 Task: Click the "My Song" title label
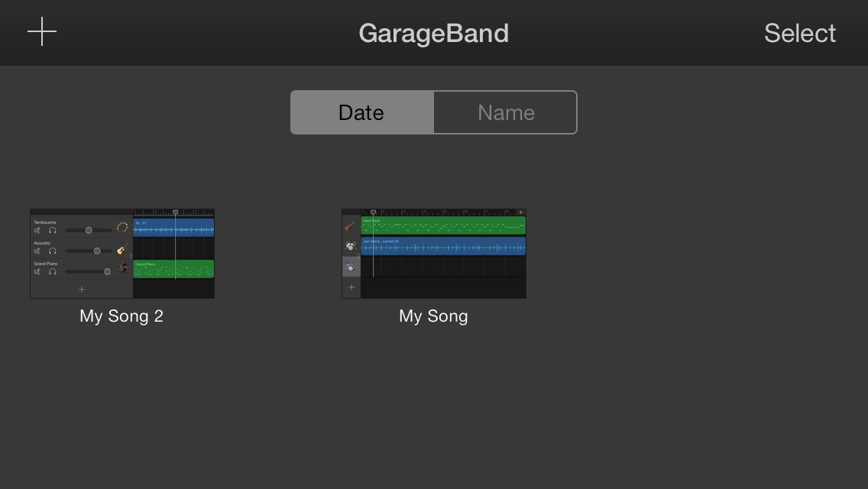coord(433,316)
